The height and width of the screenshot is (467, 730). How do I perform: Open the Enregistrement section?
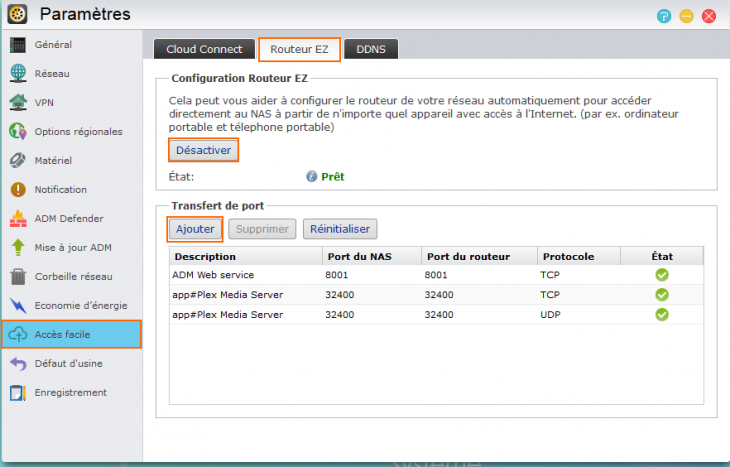pos(70,392)
